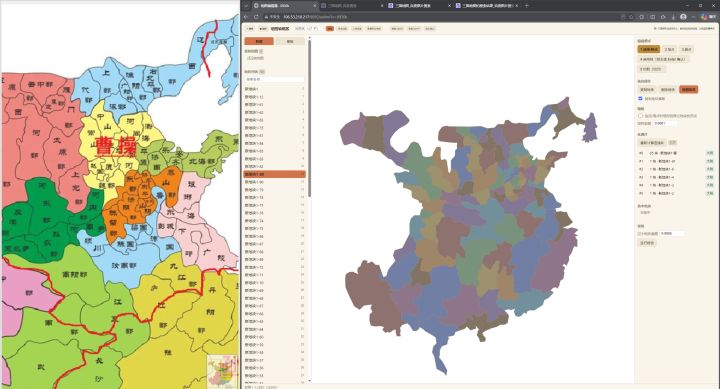Open the downloads icon in the browser toolbar
720x389 pixels.
coord(673,17)
